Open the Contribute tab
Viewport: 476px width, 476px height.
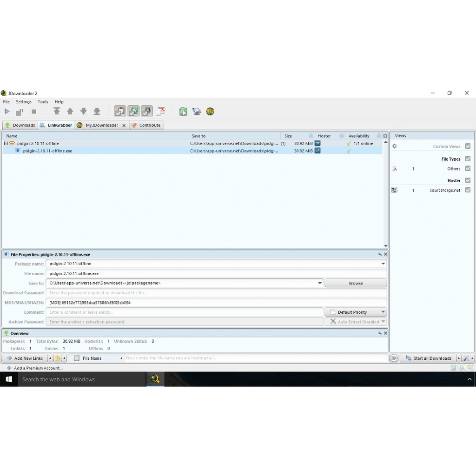click(x=146, y=125)
